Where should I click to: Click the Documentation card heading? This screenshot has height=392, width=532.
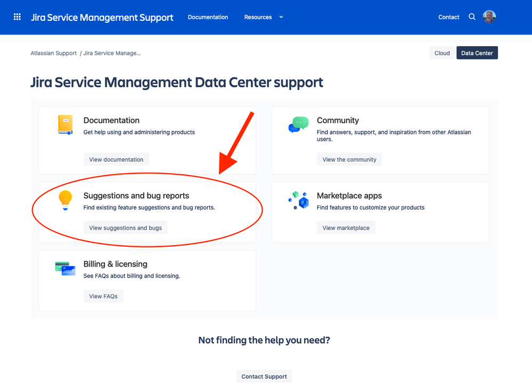click(x=111, y=120)
